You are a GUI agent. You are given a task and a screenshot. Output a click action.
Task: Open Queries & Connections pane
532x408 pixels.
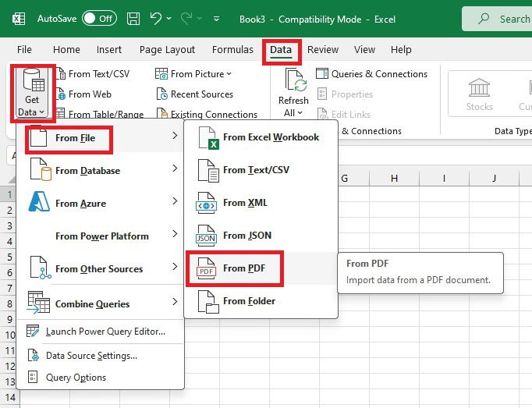tap(371, 73)
